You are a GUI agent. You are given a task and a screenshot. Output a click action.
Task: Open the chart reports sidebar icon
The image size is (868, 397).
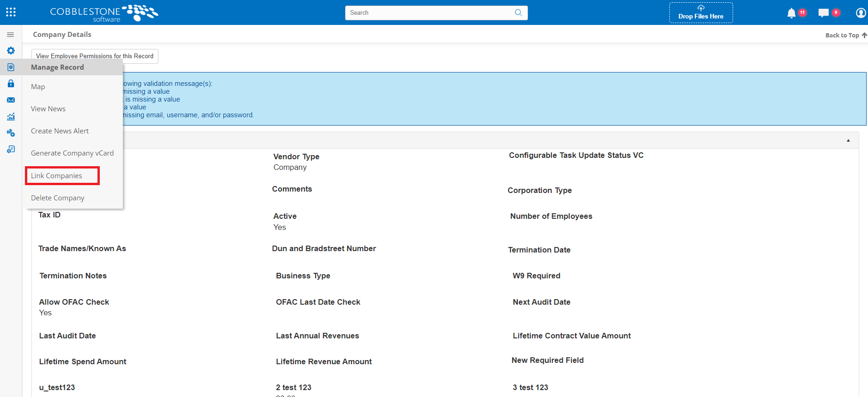coord(11,116)
